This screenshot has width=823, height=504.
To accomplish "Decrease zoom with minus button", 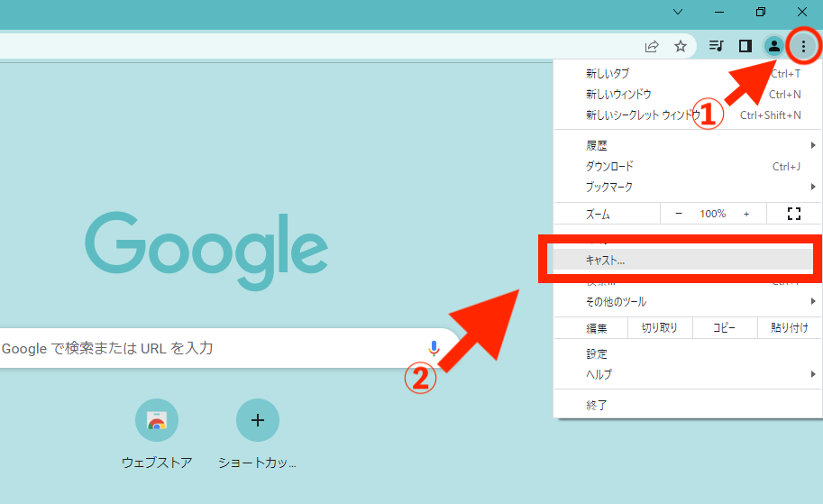I will pyautogui.click(x=678, y=213).
